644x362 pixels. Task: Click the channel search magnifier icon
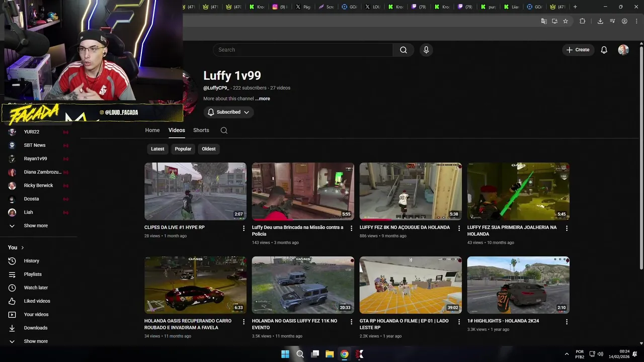224,130
